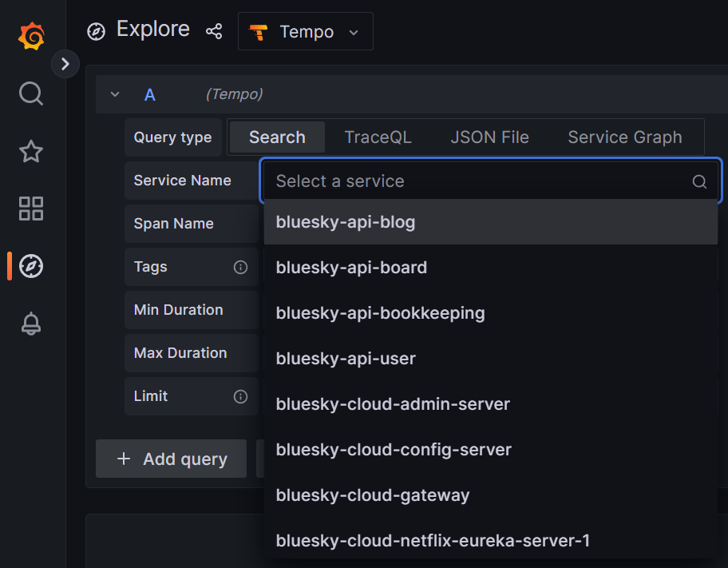Screen dimensions: 728x568
Task: Click the Limit info icon
Action: [x=240, y=396]
